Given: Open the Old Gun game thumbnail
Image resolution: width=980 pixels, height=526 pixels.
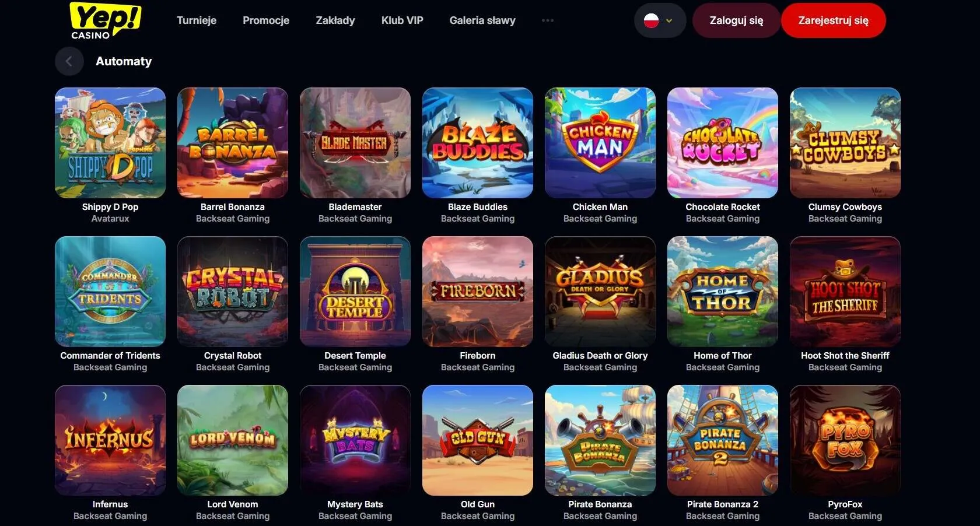Looking at the screenshot, I should 478,440.
